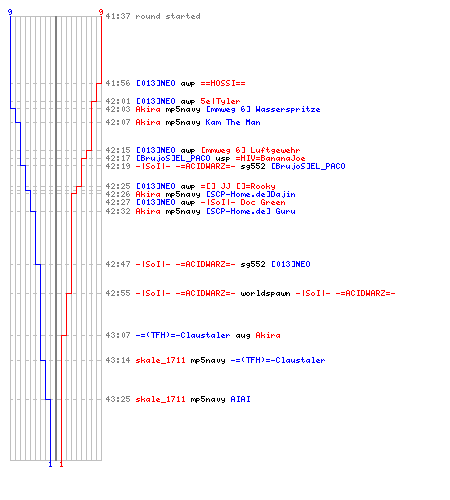This screenshot has width=450, height=500.
Task: Select =[] JJ []=Rooky player name
Action: coord(238,186)
